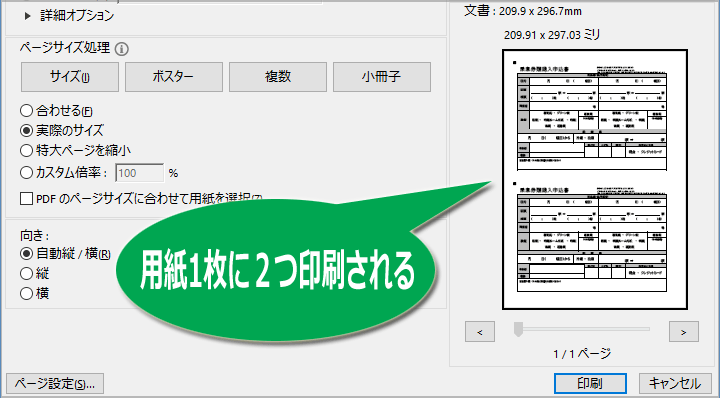Go to previous preview page arrow
720x398 pixels.
(x=480, y=331)
